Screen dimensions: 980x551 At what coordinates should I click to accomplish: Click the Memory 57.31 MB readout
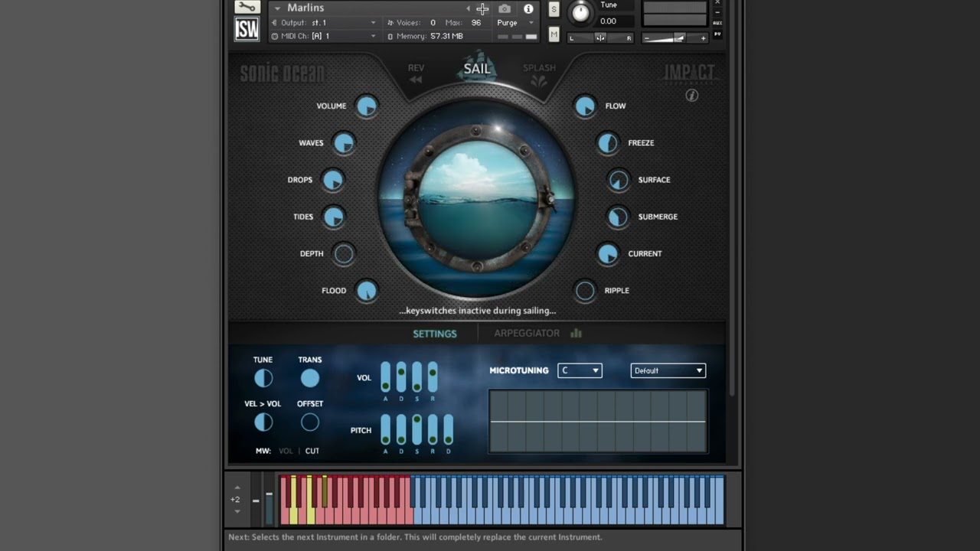tap(446, 36)
